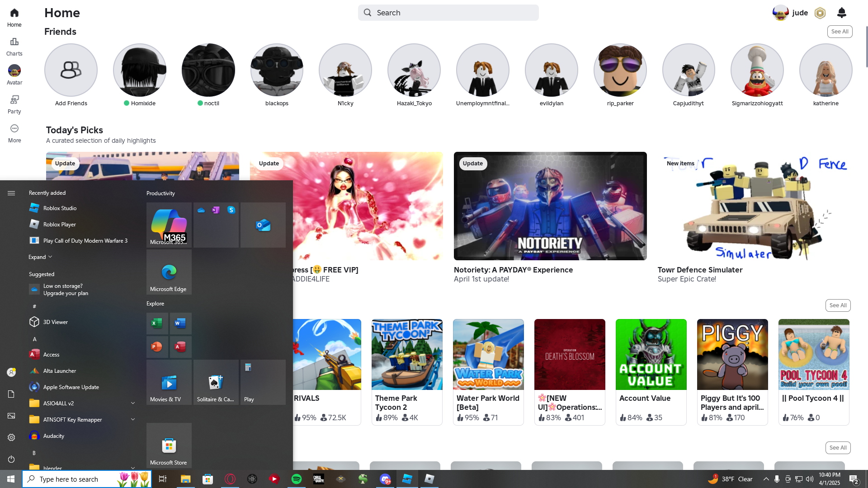Screen dimensions: 868x488
Task: Click the Robux icon next to jude
Action: (820, 13)
